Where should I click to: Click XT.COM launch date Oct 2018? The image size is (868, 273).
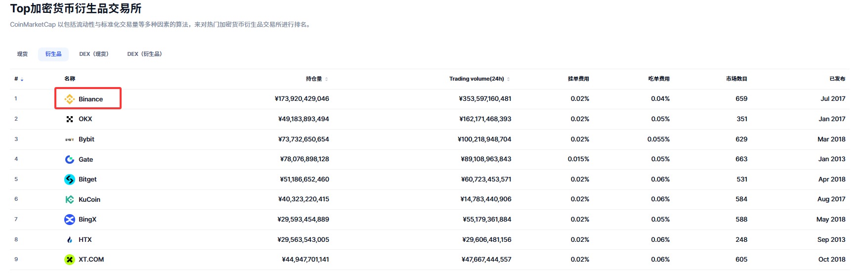pyautogui.click(x=832, y=260)
